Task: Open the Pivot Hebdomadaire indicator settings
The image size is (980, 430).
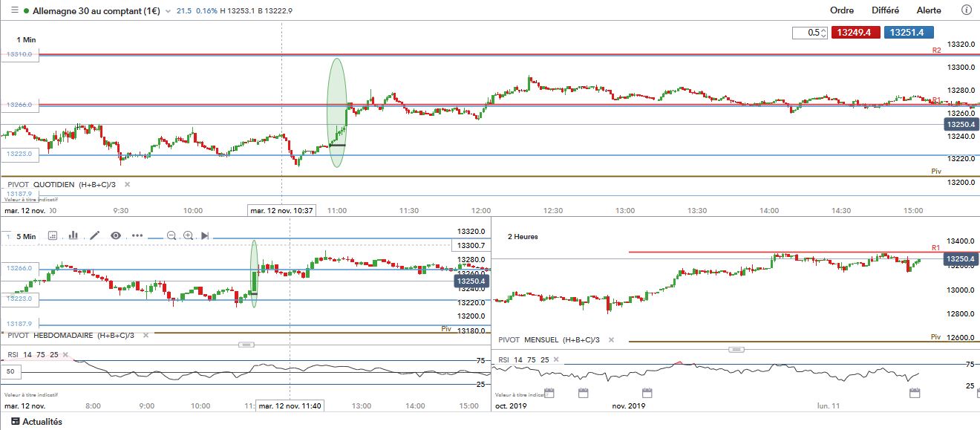Action: point(71,336)
